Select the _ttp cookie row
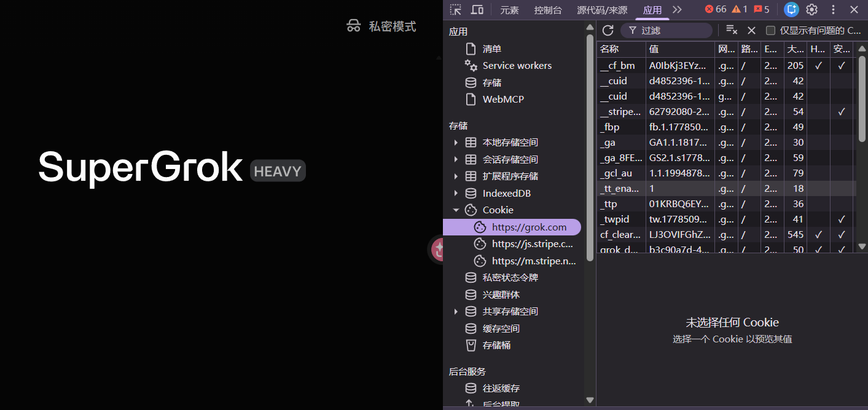Image resolution: width=868 pixels, height=410 pixels. (726, 203)
